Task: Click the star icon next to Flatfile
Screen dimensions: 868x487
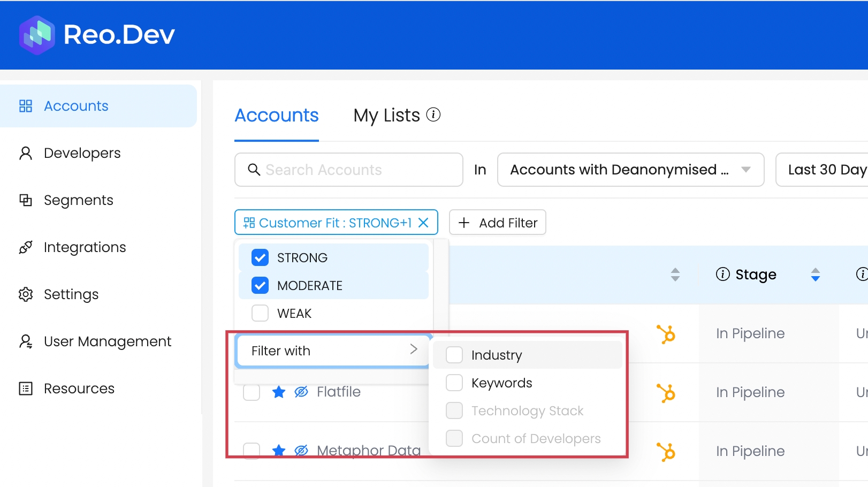Action: [x=279, y=392]
